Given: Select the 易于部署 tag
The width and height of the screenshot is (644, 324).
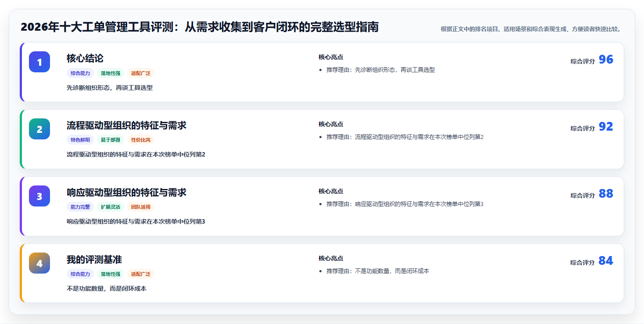Looking at the screenshot, I should click(x=111, y=140).
